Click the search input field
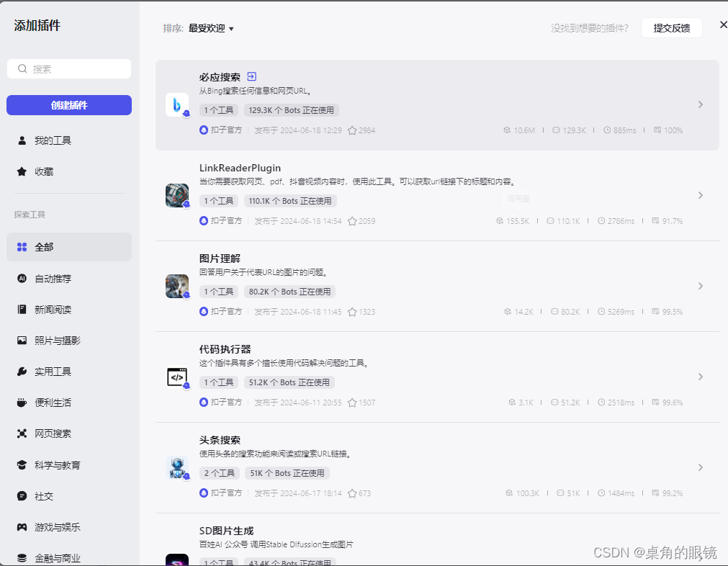Image resolution: width=728 pixels, height=566 pixels. click(68, 68)
